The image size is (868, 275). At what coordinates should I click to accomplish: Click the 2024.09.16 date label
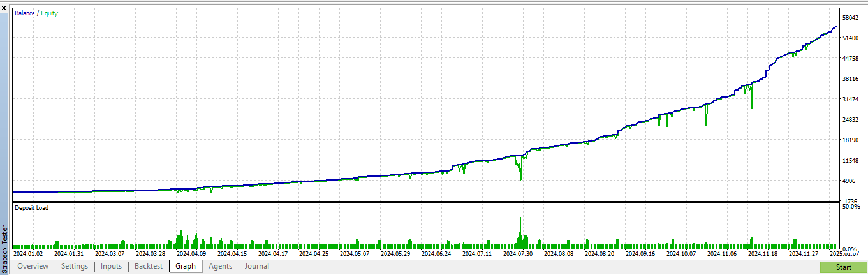(641, 253)
